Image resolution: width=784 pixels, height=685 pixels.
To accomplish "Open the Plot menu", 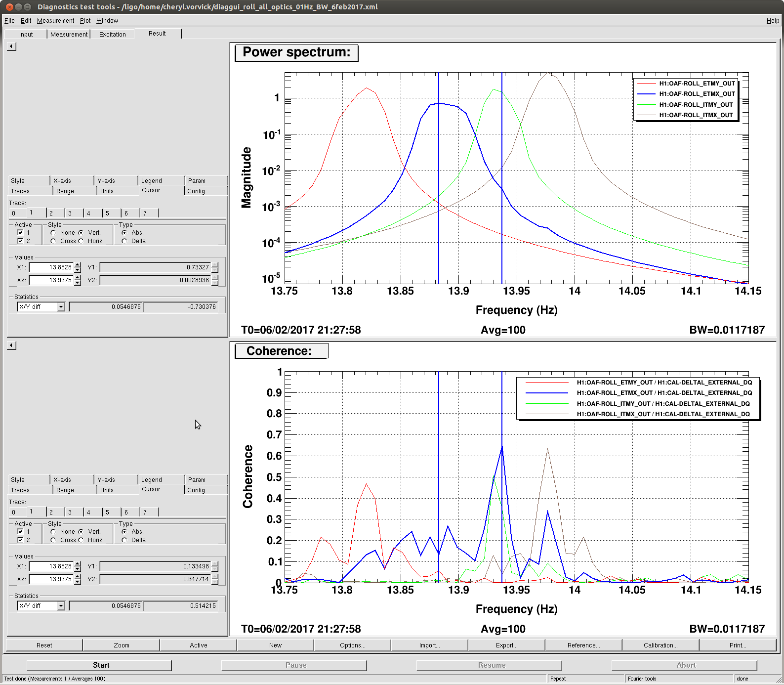I will 85,21.
